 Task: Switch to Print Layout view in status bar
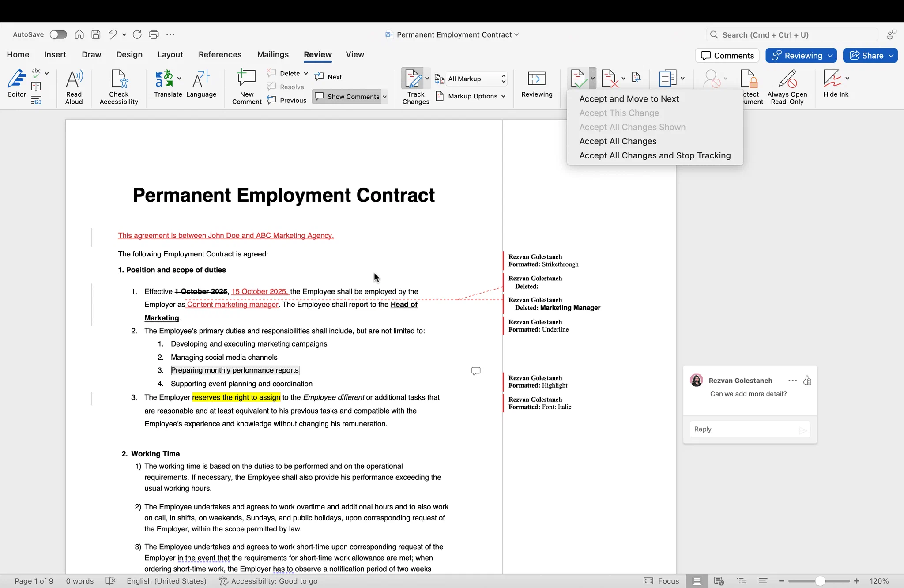pos(697,581)
